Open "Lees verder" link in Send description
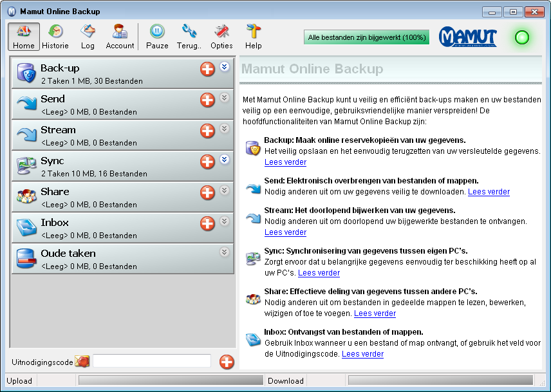This screenshot has width=551, height=392. click(489, 192)
